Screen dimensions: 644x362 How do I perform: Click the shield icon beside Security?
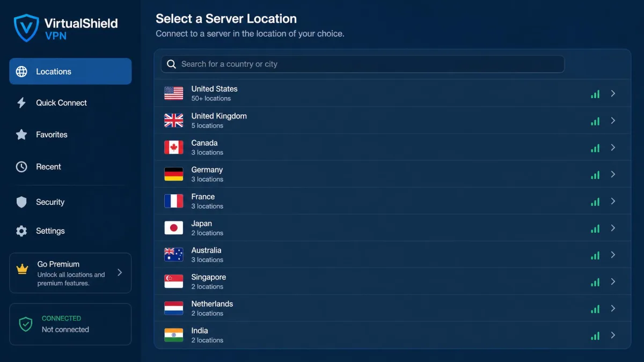point(21,202)
